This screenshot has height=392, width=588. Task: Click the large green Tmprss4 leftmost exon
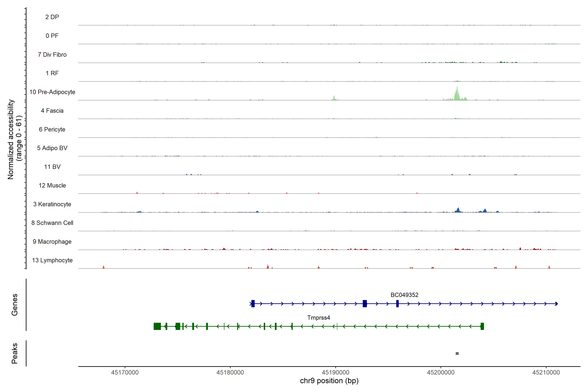point(157,326)
